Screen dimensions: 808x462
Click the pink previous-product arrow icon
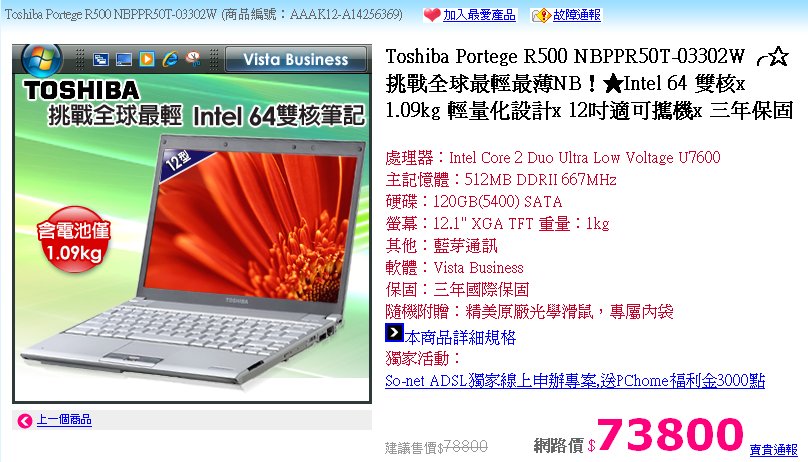(x=24, y=420)
